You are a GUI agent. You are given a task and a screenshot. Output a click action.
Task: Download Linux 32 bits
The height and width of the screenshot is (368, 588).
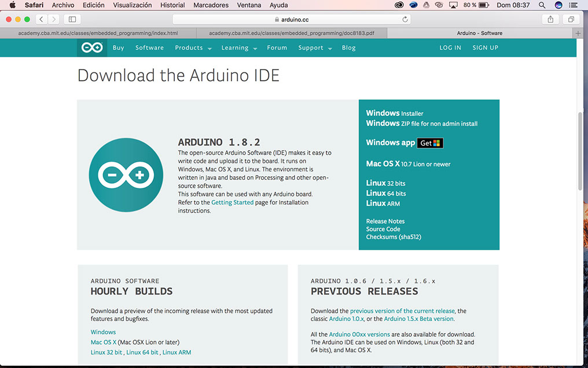click(385, 183)
